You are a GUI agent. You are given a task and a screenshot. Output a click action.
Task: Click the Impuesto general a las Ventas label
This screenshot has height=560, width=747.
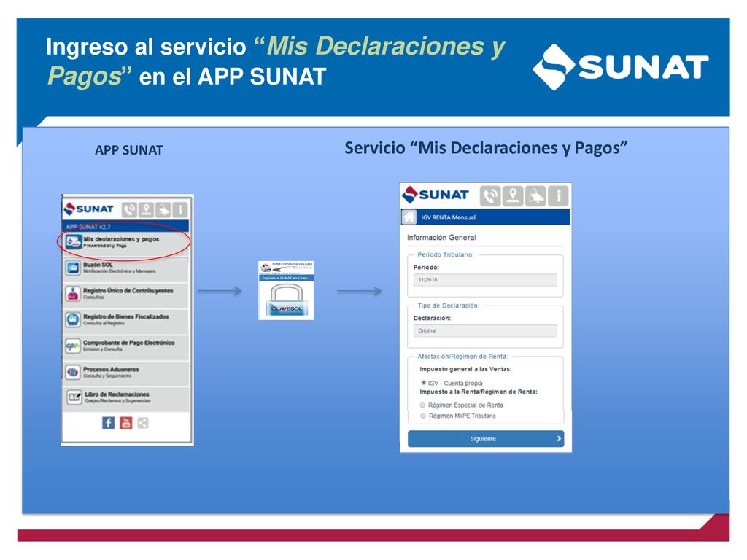(465, 369)
